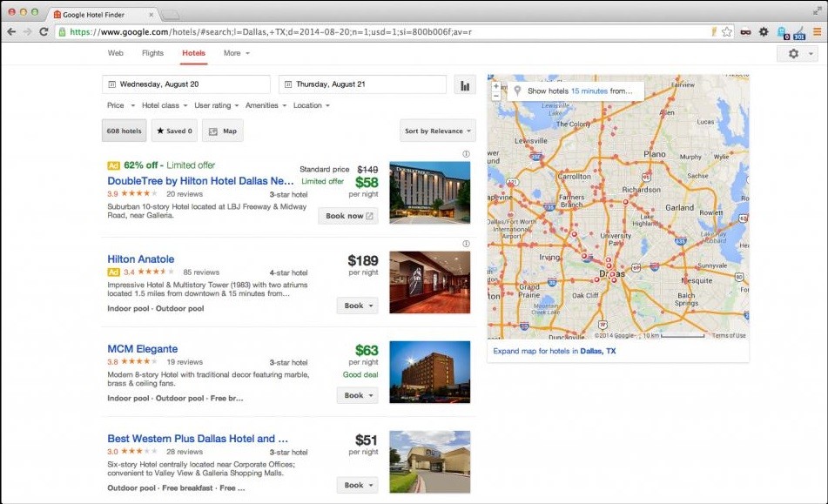Zoom out on the Dallas map
This screenshot has height=504, width=828.
tap(496, 96)
